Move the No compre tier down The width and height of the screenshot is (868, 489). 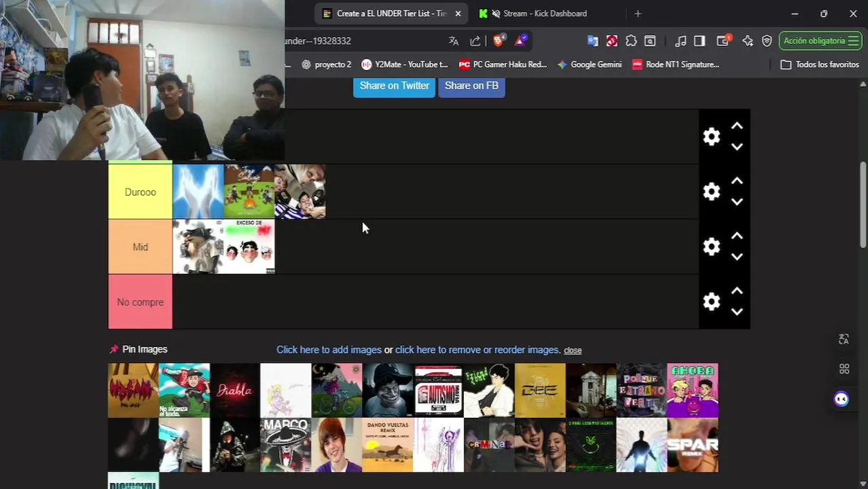737,312
